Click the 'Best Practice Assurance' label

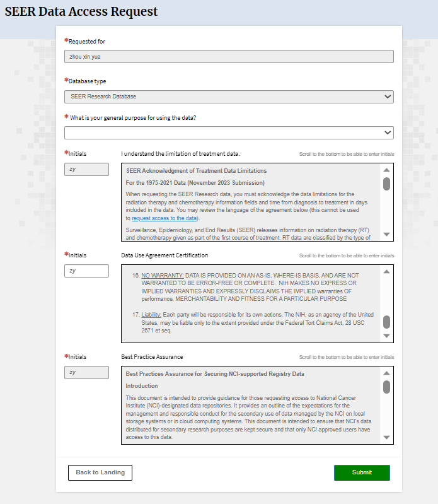(153, 357)
